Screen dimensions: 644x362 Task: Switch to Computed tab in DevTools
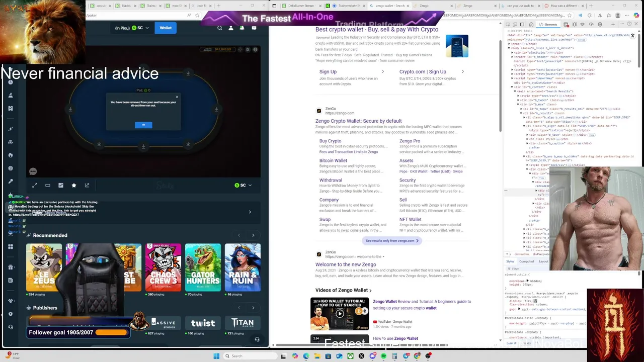(x=526, y=261)
